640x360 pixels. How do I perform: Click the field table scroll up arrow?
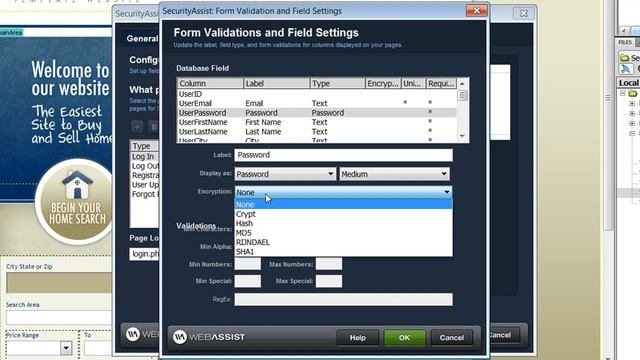(x=462, y=84)
